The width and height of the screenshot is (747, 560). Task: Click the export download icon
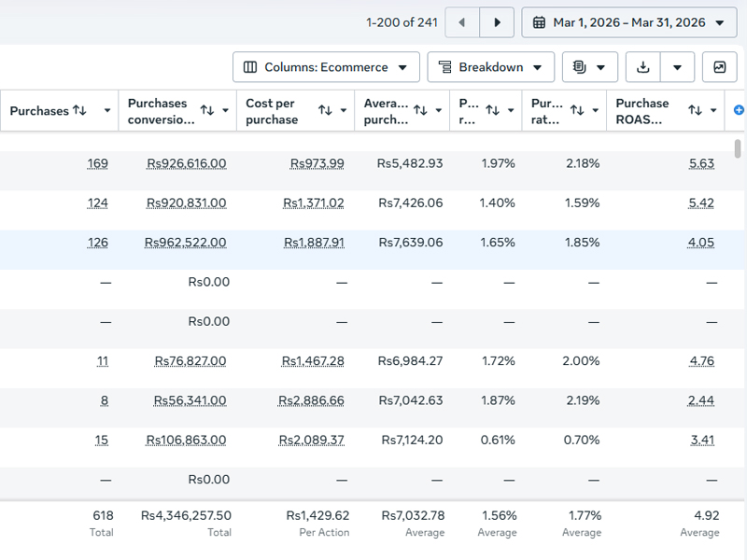click(643, 67)
